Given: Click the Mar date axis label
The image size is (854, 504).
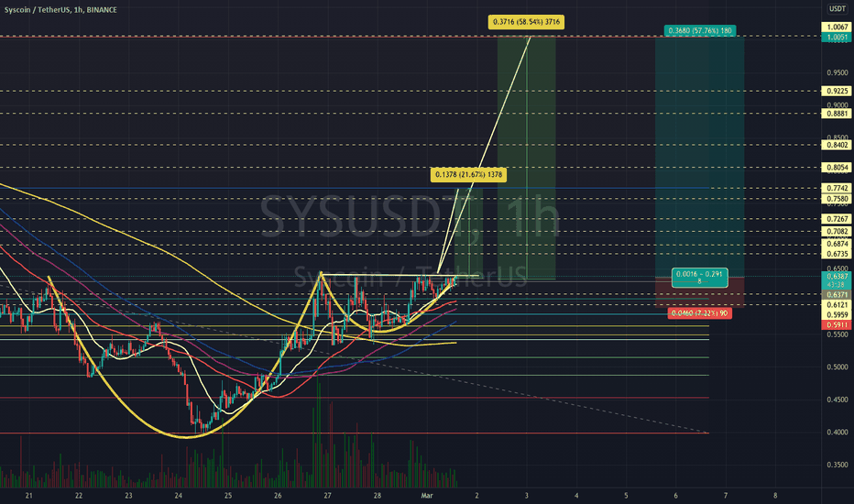Looking at the screenshot, I should (427, 495).
